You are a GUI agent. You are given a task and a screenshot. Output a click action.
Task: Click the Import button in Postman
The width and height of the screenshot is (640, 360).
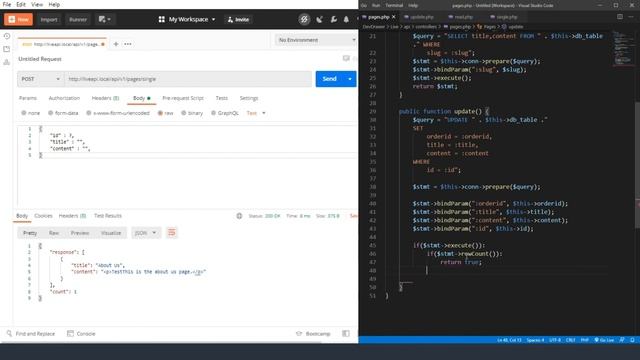(49, 19)
